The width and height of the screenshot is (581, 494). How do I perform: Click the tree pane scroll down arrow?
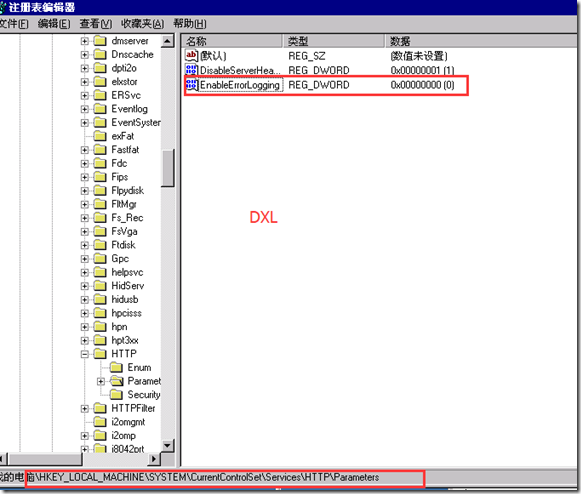point(167,445)
